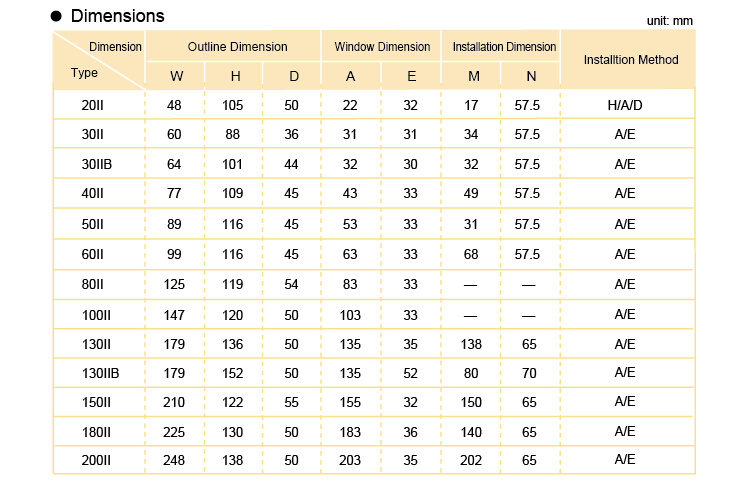Select the M value 202
The width and height of the screenshot is (751, 484).
tap(471, 460)
